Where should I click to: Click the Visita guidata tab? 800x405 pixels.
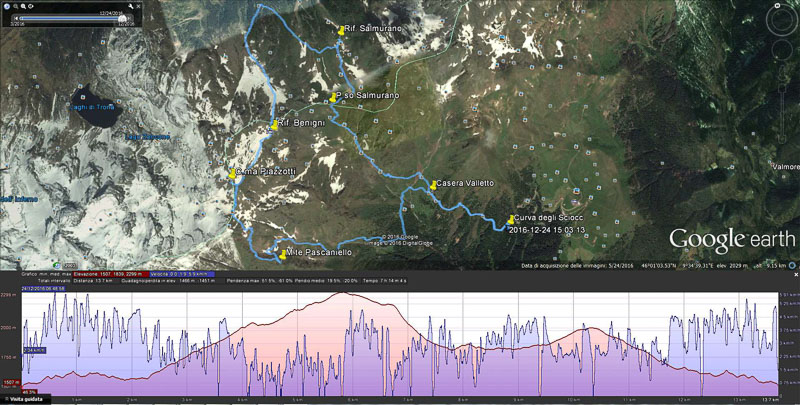[25, 399]
